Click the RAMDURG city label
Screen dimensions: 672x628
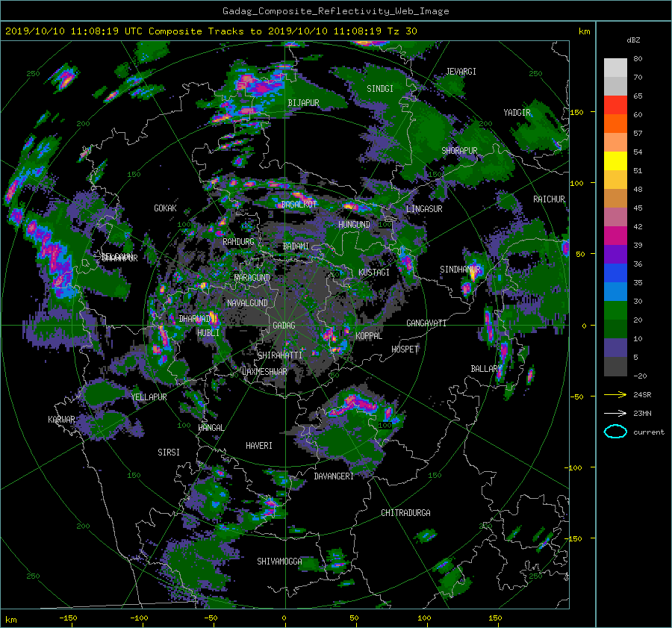click(x=238, y=242)
